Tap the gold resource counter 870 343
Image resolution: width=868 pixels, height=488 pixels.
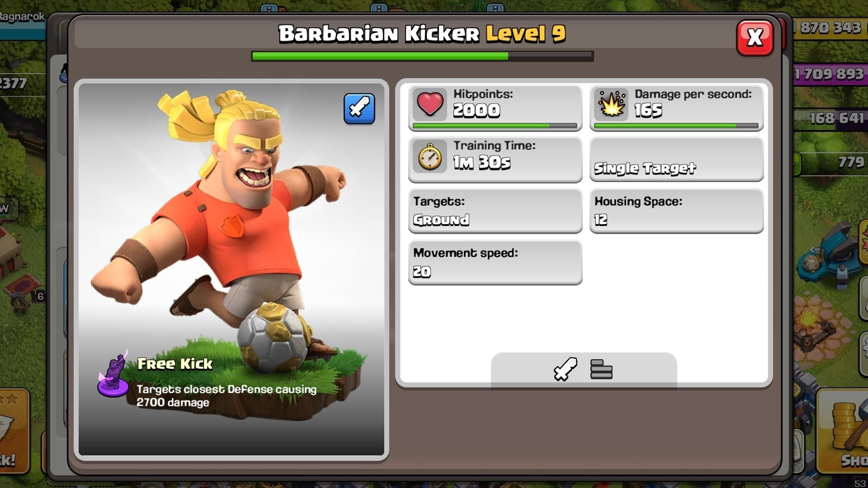coord(830,28)
